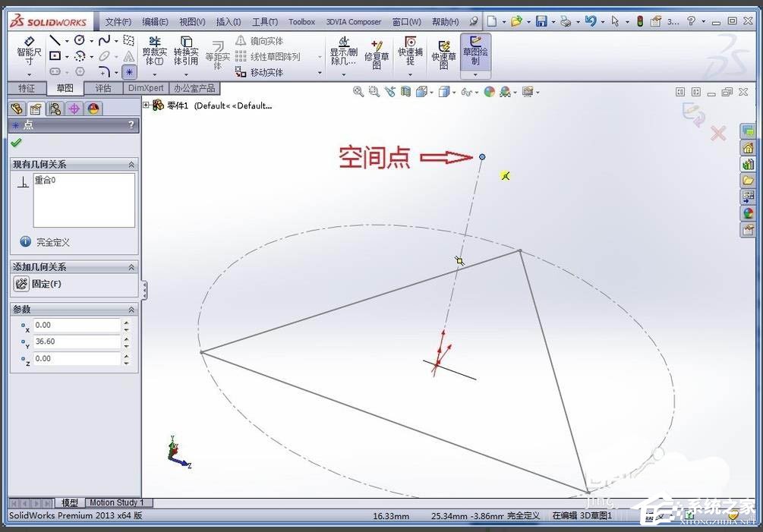The height and width of the screenshot is (532, 763).
Task: Click the Quick Snaps (快速捕捉) icon
Action: pyautogui.click(x=410, y=53)
